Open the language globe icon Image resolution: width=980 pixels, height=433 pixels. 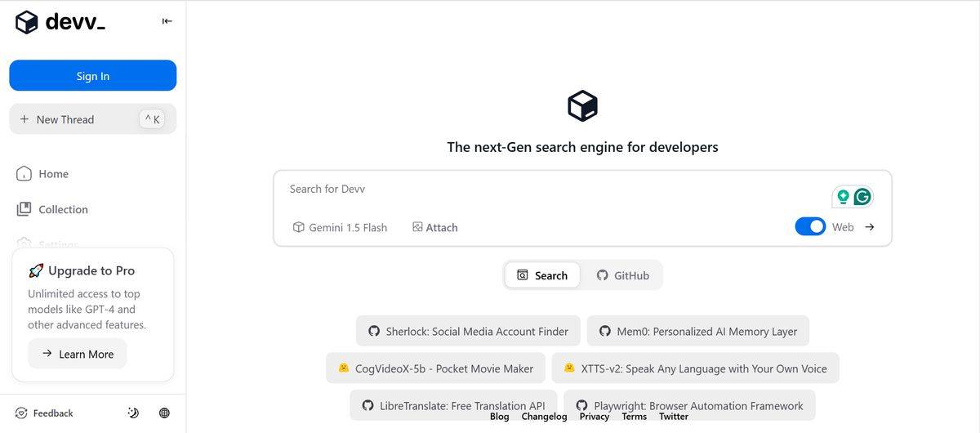pyautogui.click(x=164, y=413)
